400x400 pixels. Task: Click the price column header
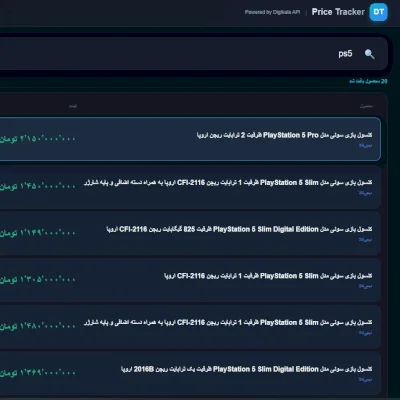(x=73, y=106)
